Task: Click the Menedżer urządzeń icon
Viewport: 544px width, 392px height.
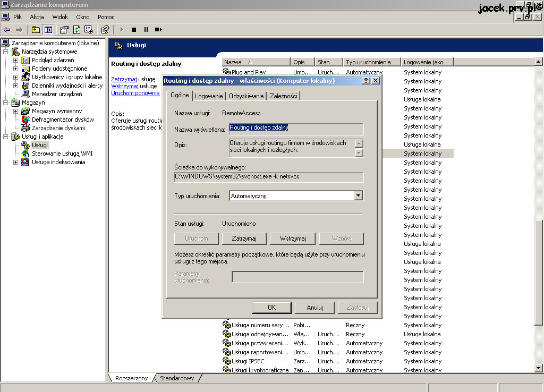Action: [x=25, y=94]
